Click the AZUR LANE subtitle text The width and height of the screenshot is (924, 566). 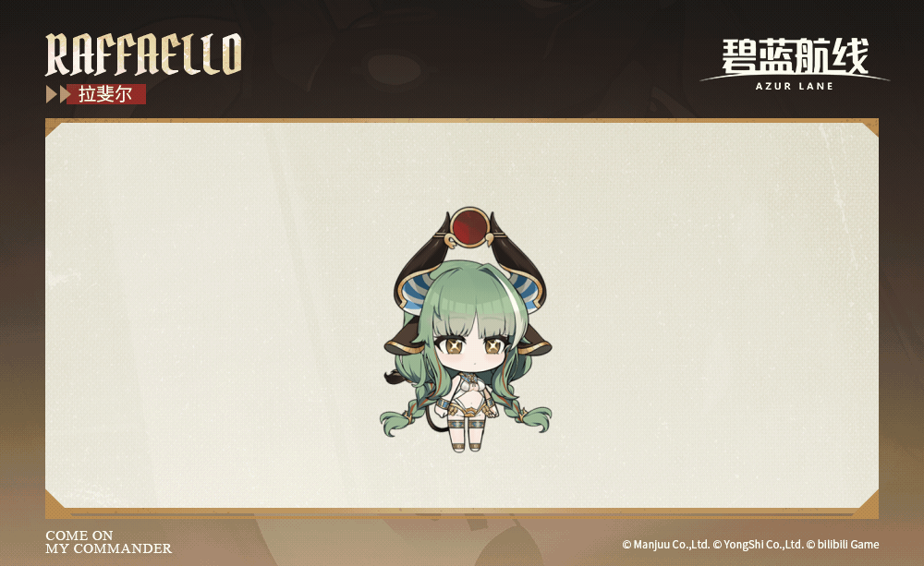point(795,87)
